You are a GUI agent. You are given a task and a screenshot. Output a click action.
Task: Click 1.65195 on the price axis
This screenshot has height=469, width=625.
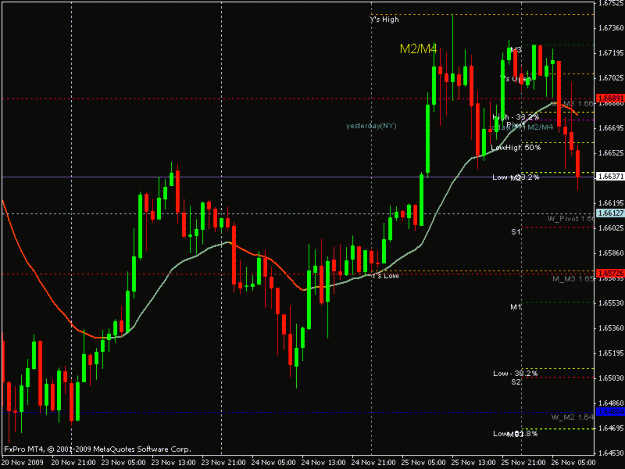[611, 353]
